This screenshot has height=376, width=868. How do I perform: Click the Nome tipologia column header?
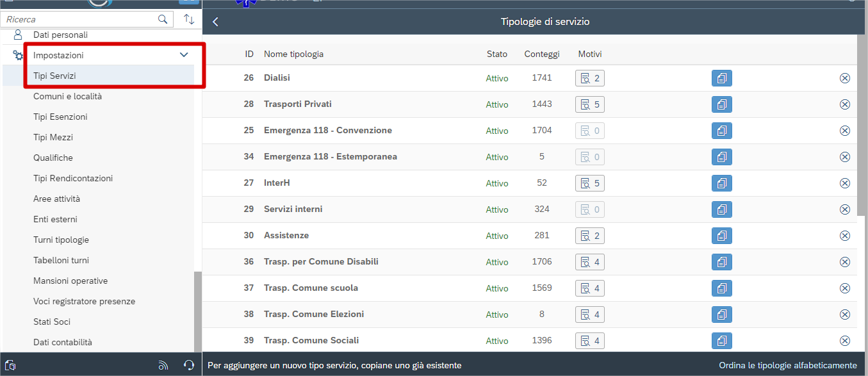(x=293, y=54)
